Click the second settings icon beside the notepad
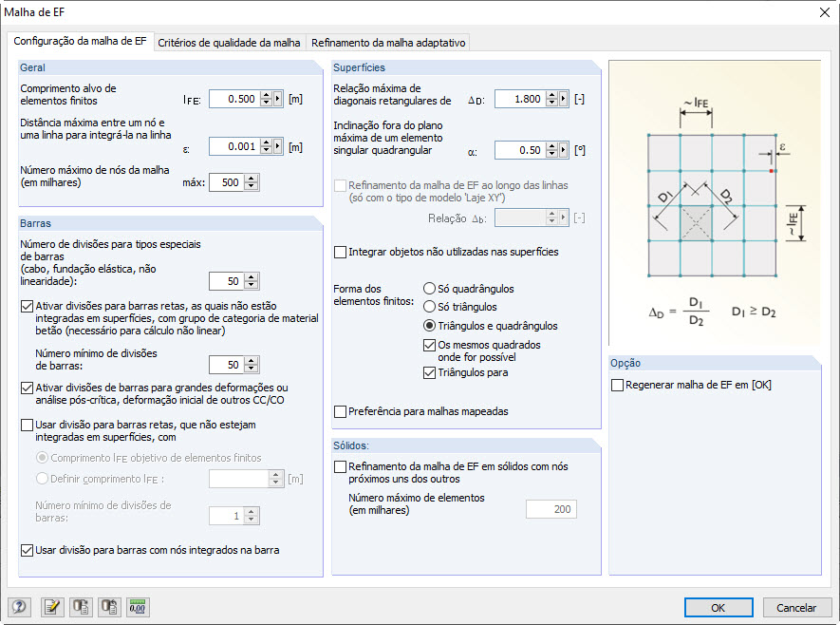The height and width of the screenshot is (625, 840). click(81, 607)
